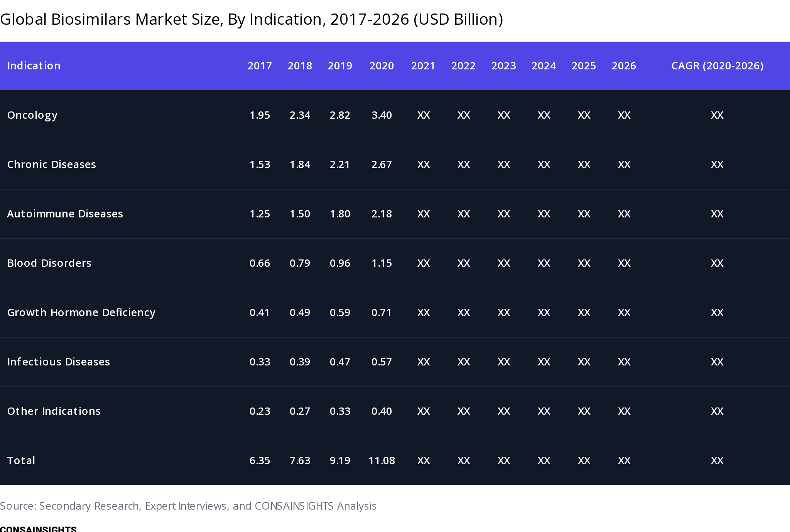Click Infectious Diseases 2017 value 0.33
This screenshot has height=532, width=790.
coord(260,362)
